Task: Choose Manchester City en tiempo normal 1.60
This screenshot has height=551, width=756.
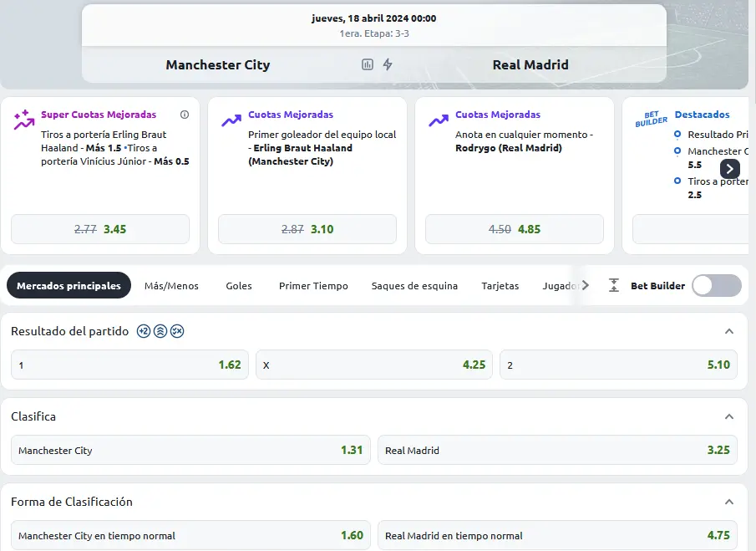Action: [191, 535]
